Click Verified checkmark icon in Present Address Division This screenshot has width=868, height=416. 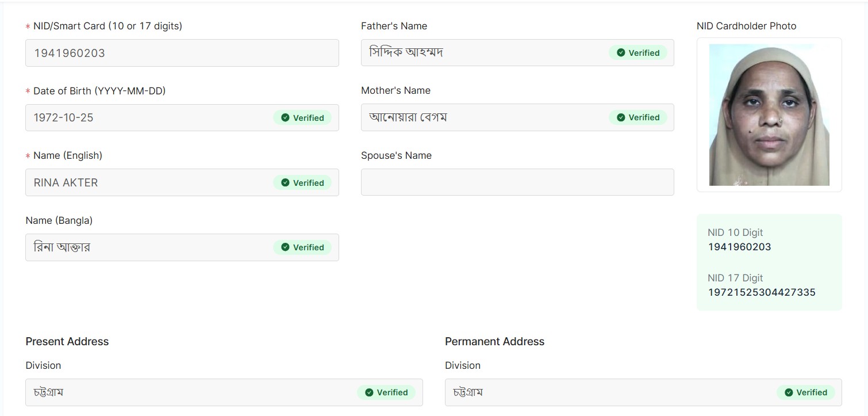click(369, 392)
